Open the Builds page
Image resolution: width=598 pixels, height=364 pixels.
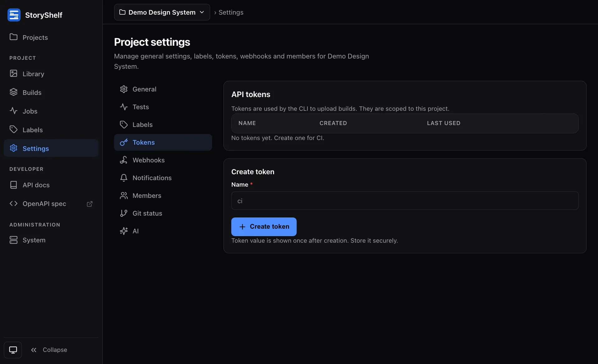click(x=51, y=92)
